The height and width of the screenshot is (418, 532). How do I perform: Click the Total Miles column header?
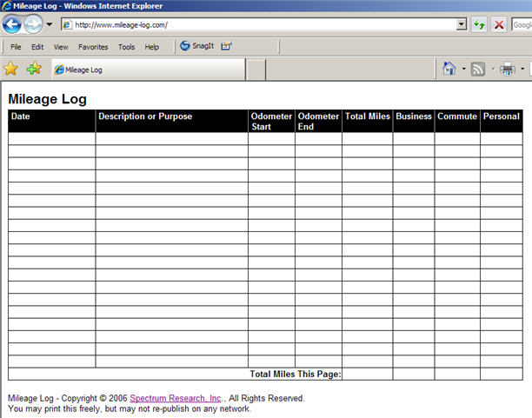[x=368, y=121]
